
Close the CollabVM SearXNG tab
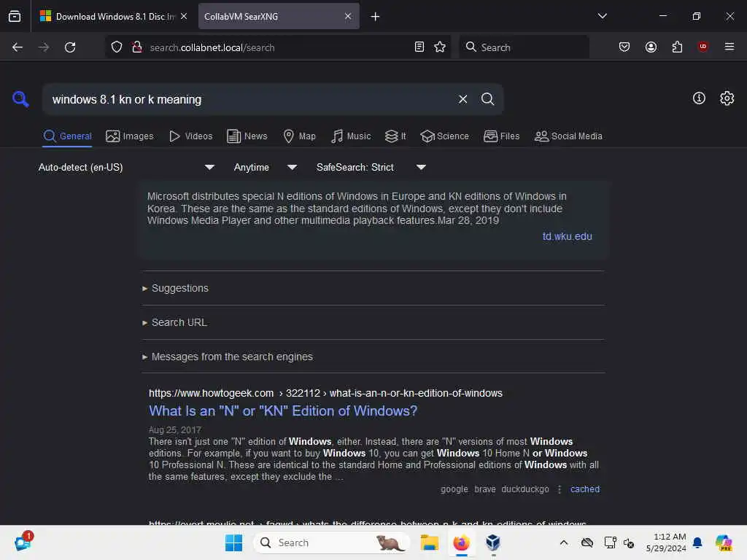pos(348,16)
